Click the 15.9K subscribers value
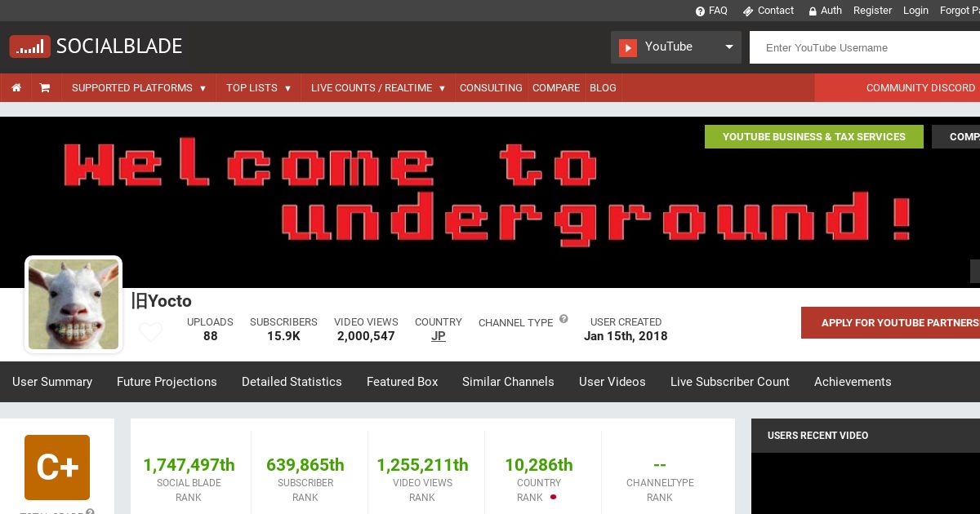The image size is (980, 514). pyautogui.click(x=283, y=336)
